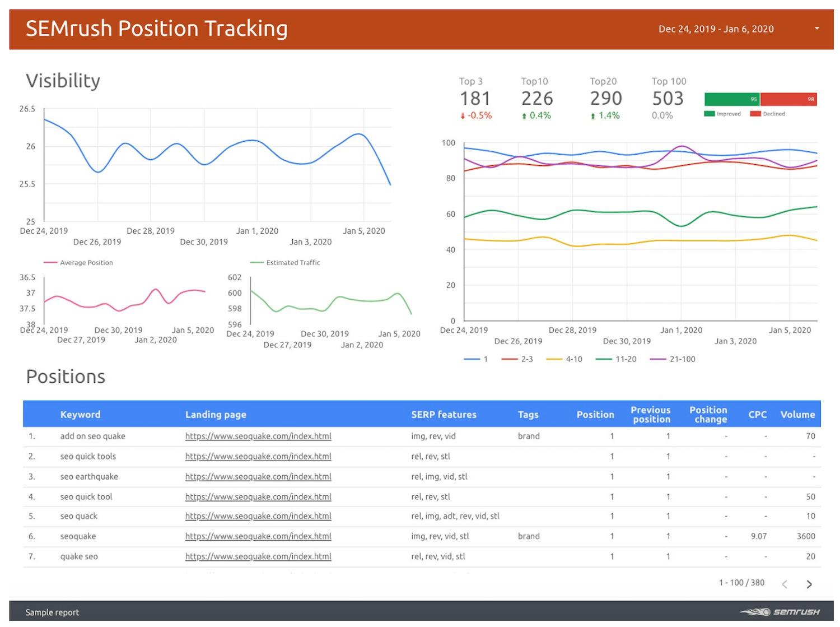Sort table by SERP features column
The image size is (840, 627).
(444, 415)
